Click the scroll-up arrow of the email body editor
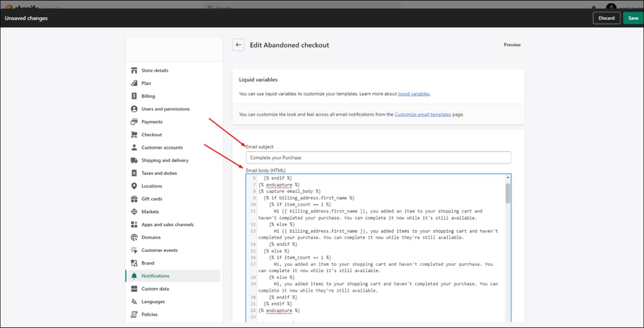Screen dimensions: 644x328 [508, 177]
